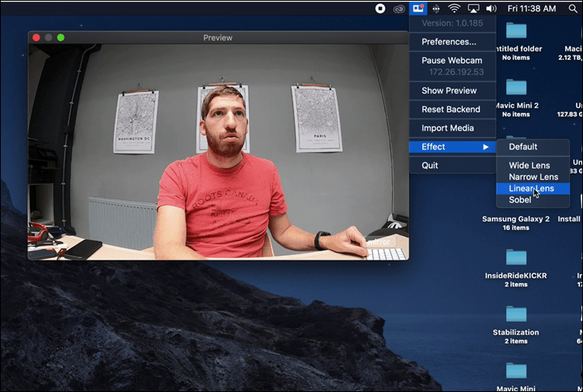Apply the Sobel effect
This screenshot has height=392, width=583.
click(533, 200)
